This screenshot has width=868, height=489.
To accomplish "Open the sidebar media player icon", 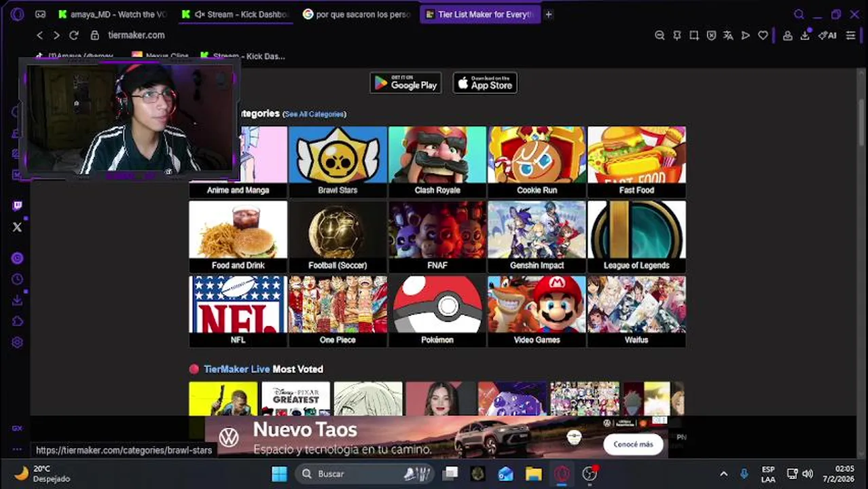I will coord(18,258).
